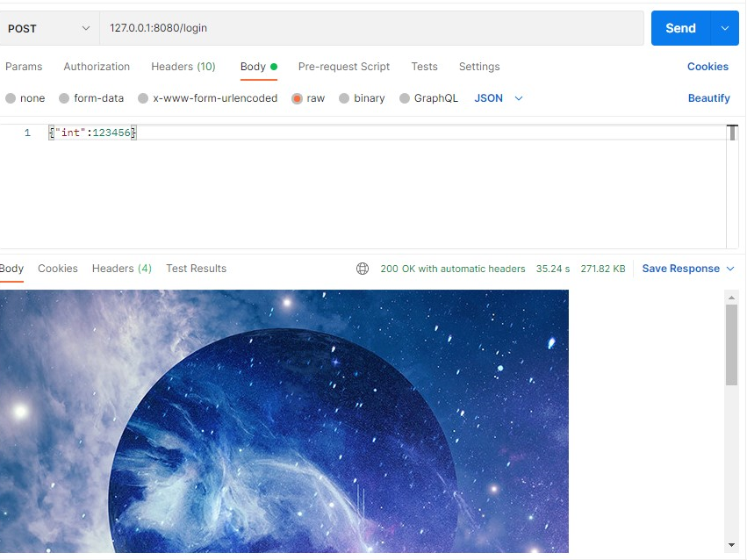747x560 pixels.
Task: Expand the Save Response menu
Action: coord(688,269)
